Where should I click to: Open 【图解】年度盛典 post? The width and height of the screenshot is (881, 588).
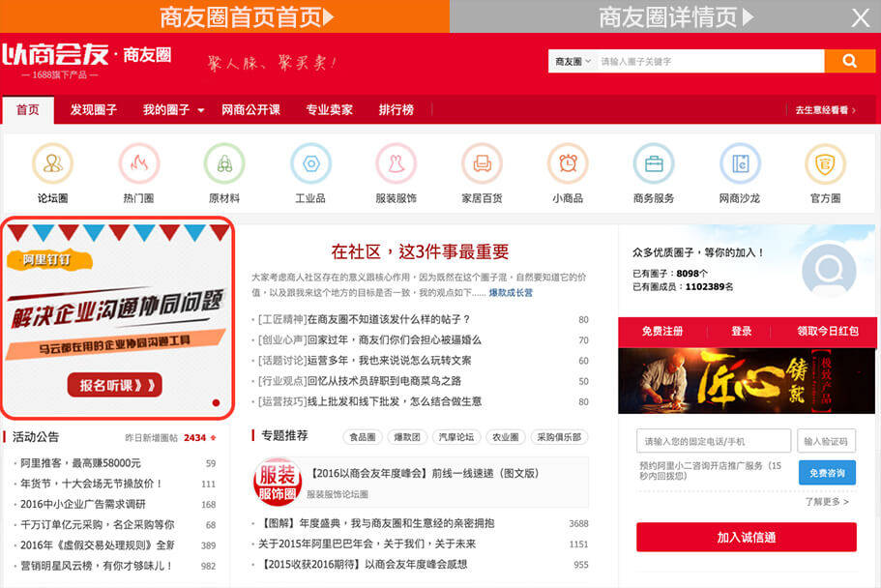[375, 523]
